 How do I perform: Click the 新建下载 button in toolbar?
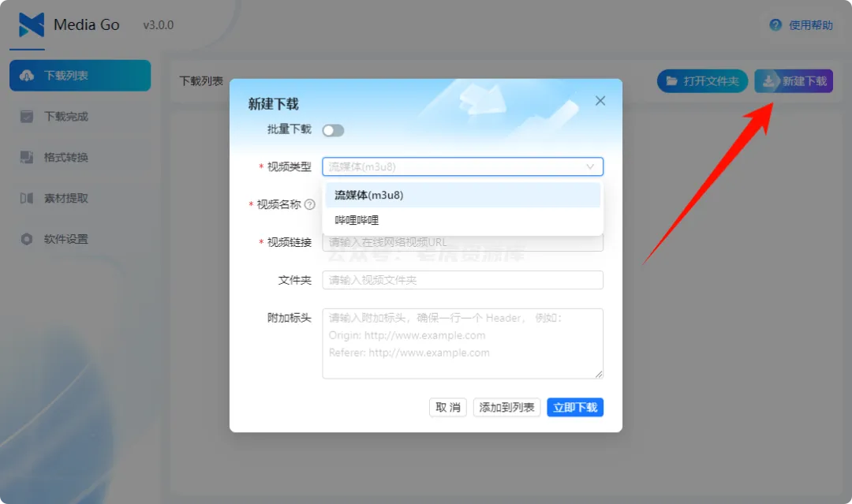click(x=794, y=81)
